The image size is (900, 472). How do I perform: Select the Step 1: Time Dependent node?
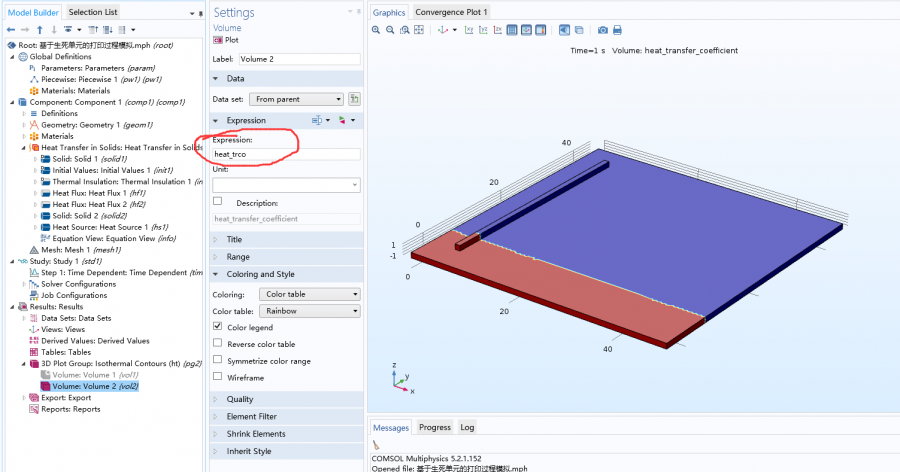[x=116, y=273]
